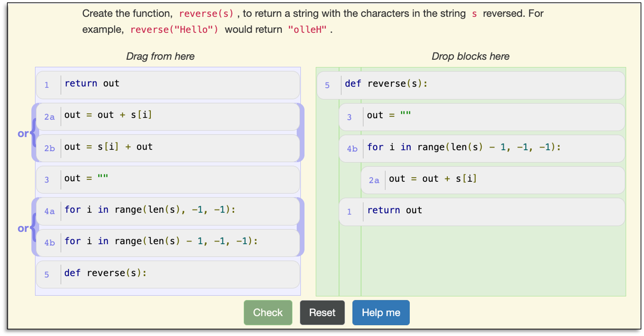Click placed 4b for-loop block in drop area
This screenshot has height=336, width=644.
tap(481, 148)
